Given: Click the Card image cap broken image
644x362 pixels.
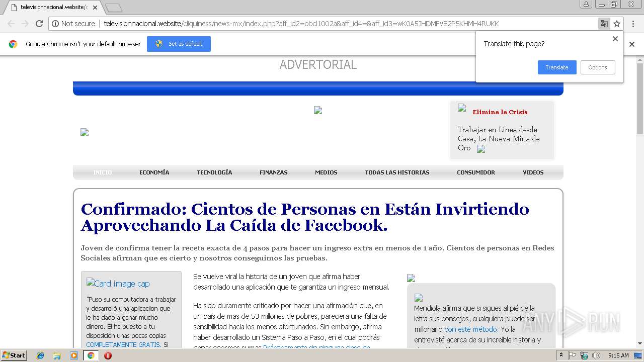Looking at the screenshot, I should pos(118,284).
